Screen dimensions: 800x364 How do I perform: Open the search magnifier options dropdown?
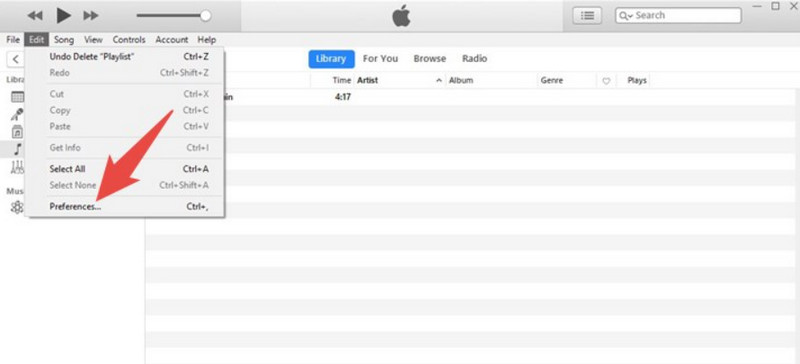(x=625, y=15)
